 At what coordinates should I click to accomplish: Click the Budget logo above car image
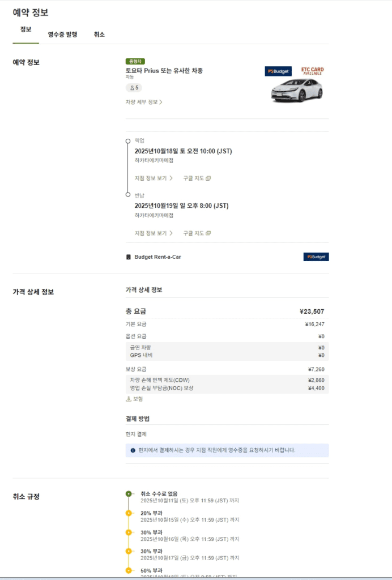coord(278,71)
